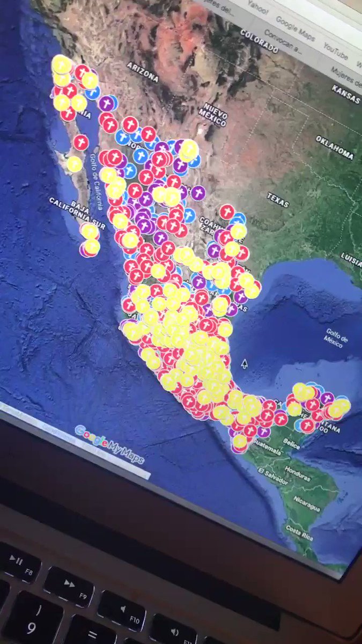Click the Nicaragua country label
The height and width of the screenshot is (644, 362).
pos(307,504)
